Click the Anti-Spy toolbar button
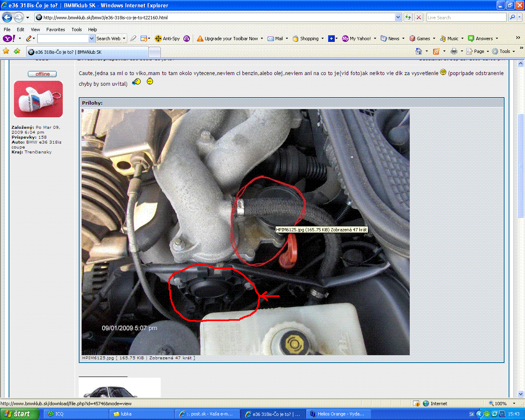This screenshot has height=420, width=525. point(167,39)
